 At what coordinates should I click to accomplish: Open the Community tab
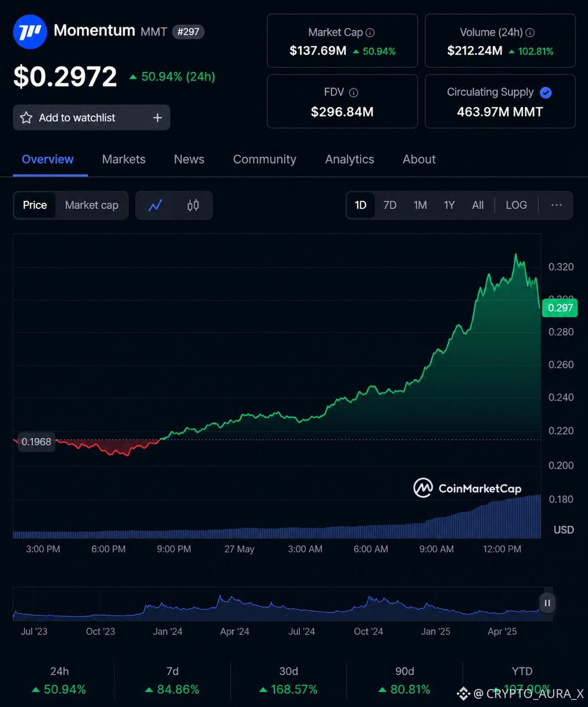pyautogui.click(x=265, y=159)
